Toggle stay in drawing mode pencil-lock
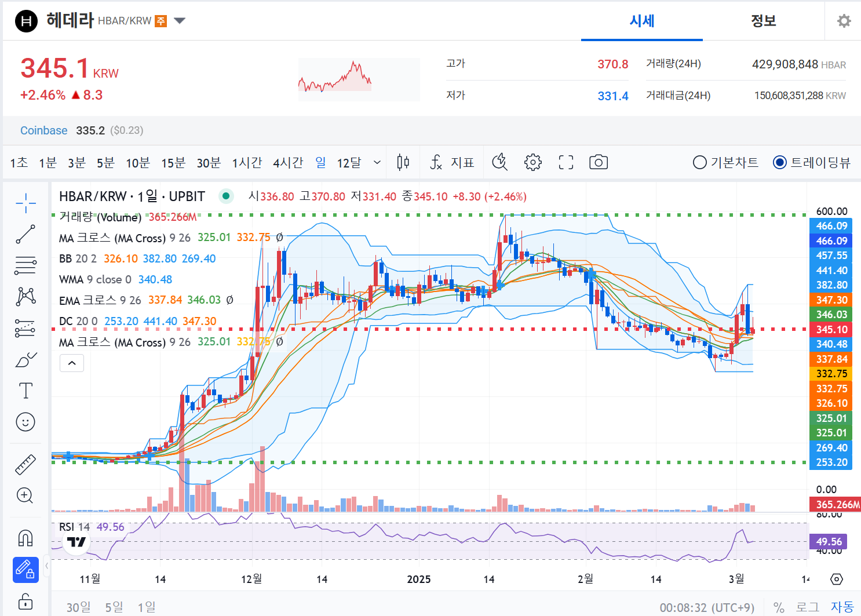Viewport: 861px width, 616px height. 25,570
